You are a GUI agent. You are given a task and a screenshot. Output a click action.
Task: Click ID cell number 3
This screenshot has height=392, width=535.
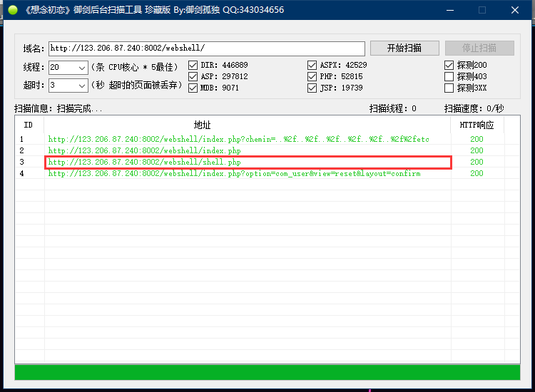pyautogui.click(x=22, y=162)
